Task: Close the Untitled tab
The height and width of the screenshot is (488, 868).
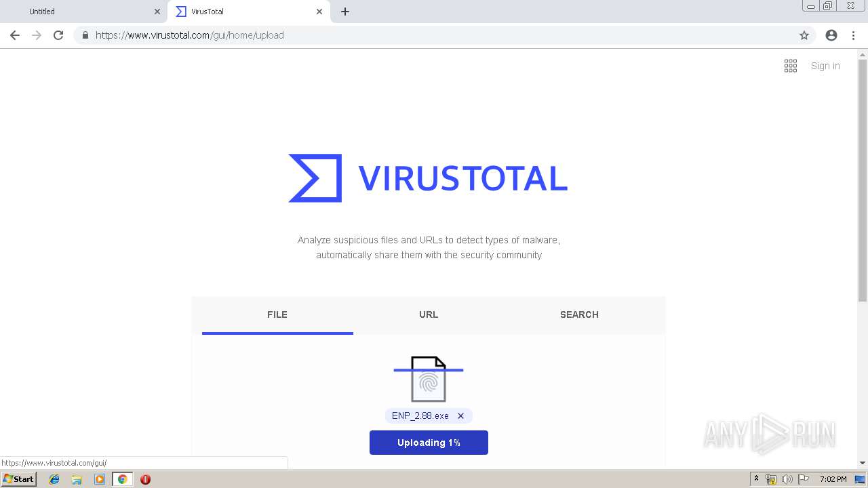Action: (x=157, y=12)
